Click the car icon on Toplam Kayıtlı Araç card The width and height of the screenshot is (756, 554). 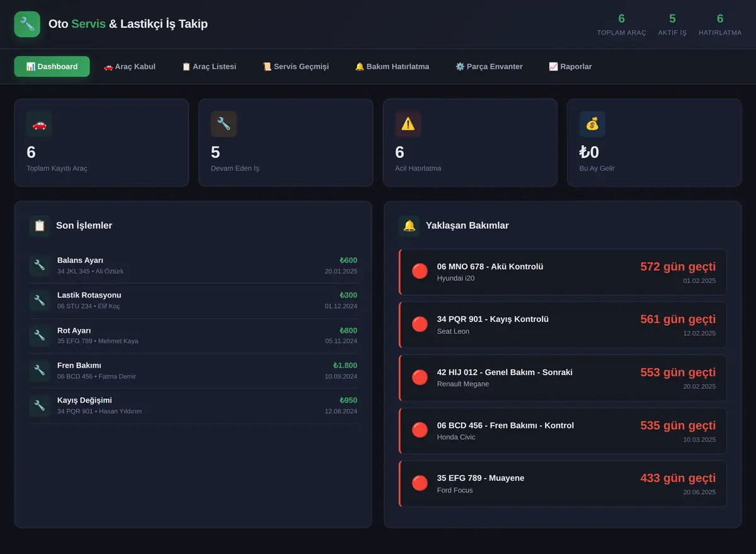(39, 124)
